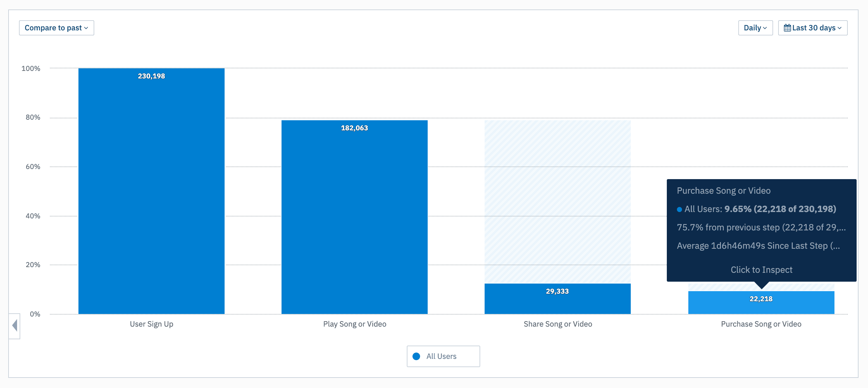Click Share Song or Video axis label
The image size is (868, 388).
click(x=558, y=324)
